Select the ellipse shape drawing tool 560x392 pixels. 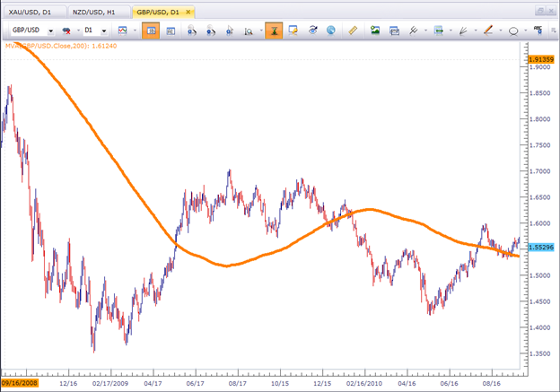point(513,31)
